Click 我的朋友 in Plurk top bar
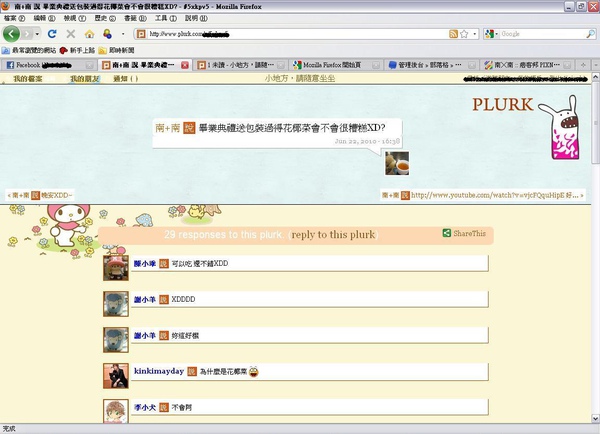 click(85, 78)
